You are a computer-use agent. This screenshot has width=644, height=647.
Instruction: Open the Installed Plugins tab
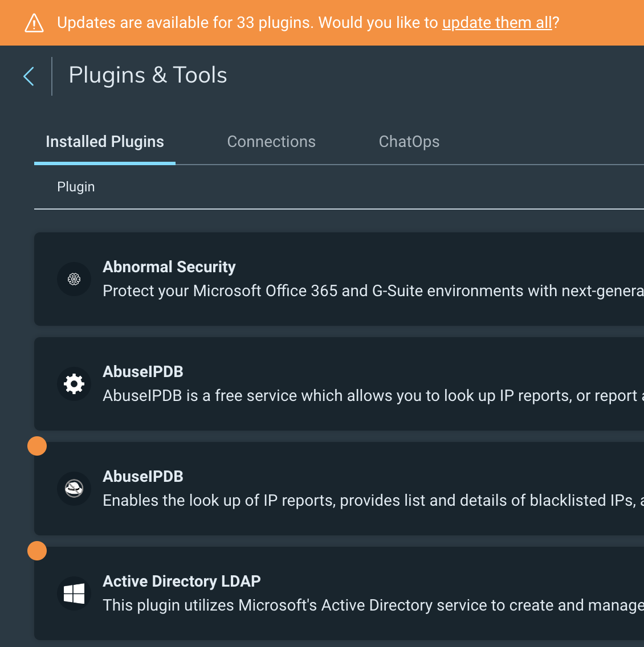point(105,141)
